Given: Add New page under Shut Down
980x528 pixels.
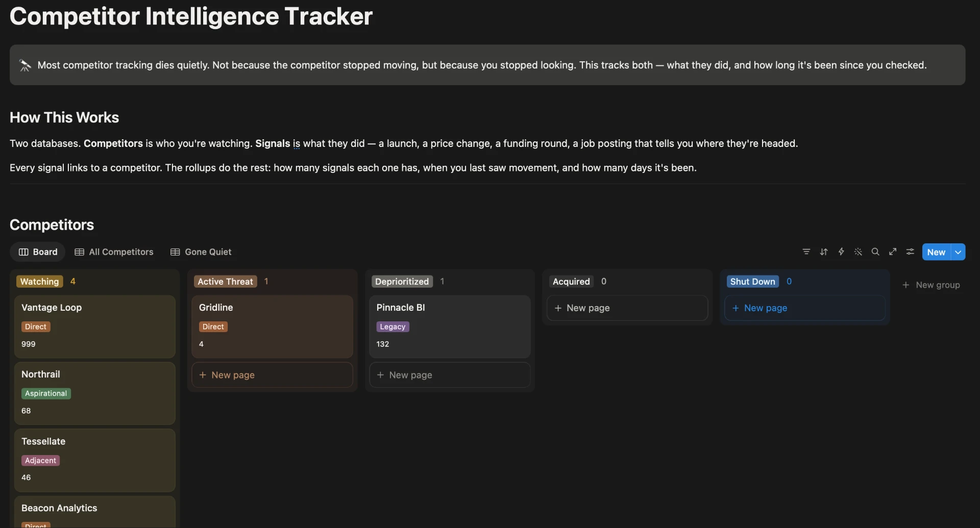Looking at the screenshot, I should [x=805, y=308].
